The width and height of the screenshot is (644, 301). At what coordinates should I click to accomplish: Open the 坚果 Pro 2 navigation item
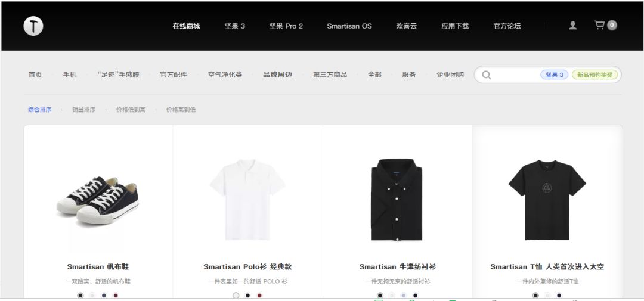286,26
